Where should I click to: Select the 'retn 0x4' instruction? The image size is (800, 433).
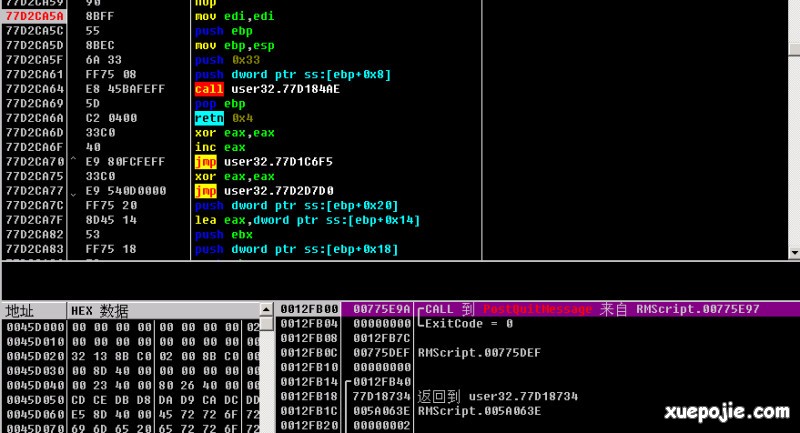point(223,118)
